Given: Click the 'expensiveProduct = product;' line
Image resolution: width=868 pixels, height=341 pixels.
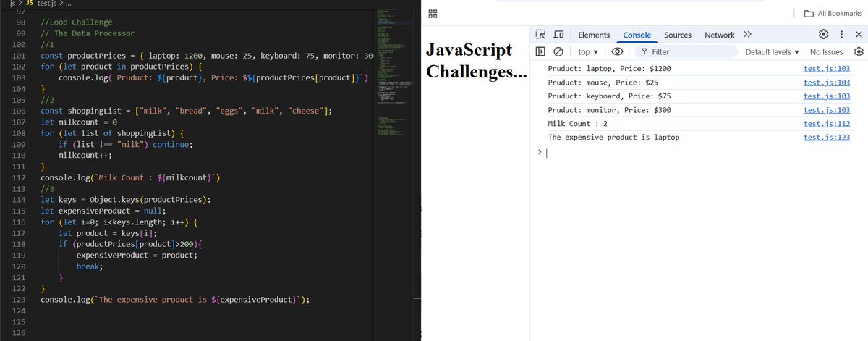Looking at the screenshot, I should click(x=137, y=255).
